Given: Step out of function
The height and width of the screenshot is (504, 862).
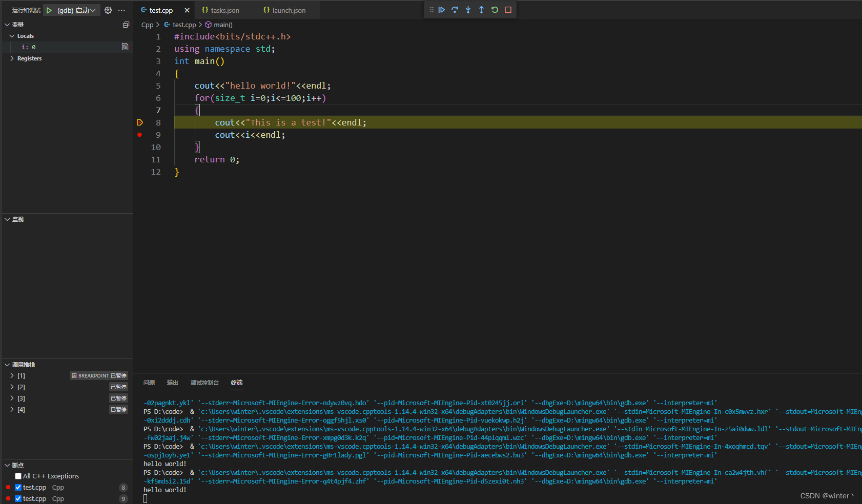Looking at the screenshot, I should tap(482, 10).
